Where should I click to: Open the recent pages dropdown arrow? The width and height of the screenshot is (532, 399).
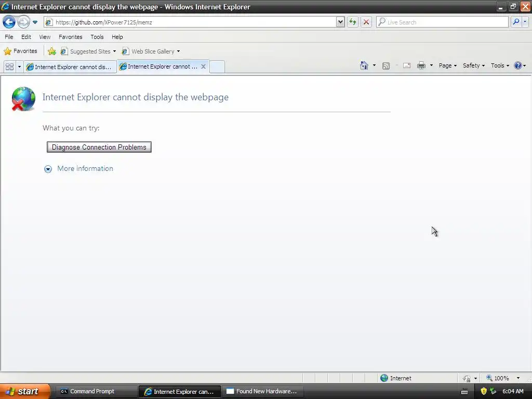point(35,22)
